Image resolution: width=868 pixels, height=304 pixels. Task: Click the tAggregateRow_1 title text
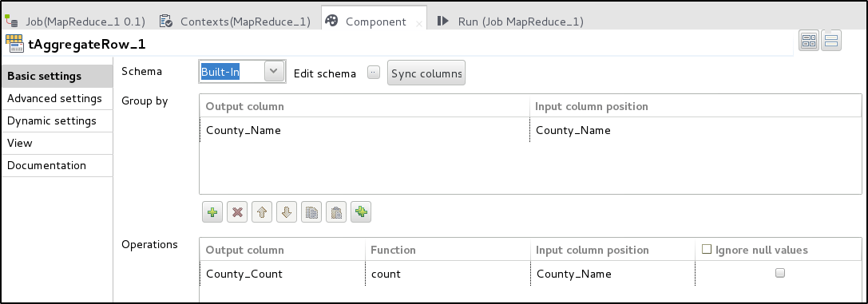[x=87, y=44]
